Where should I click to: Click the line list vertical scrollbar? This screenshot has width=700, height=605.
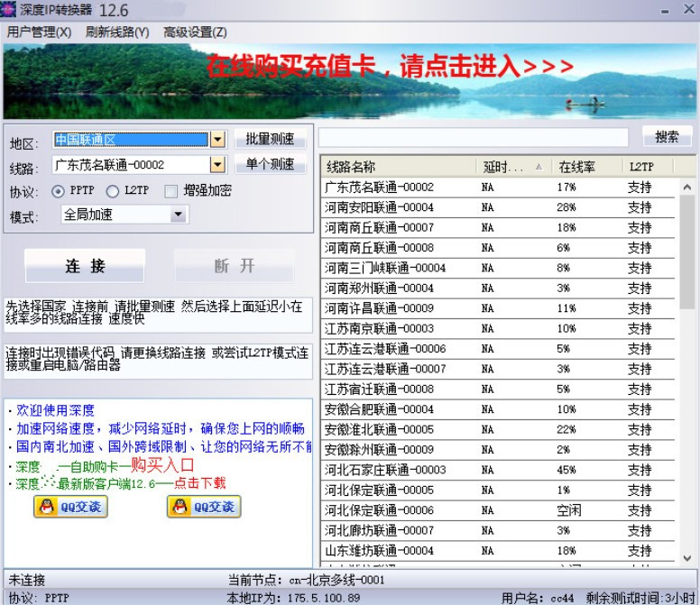pos(687,361)
